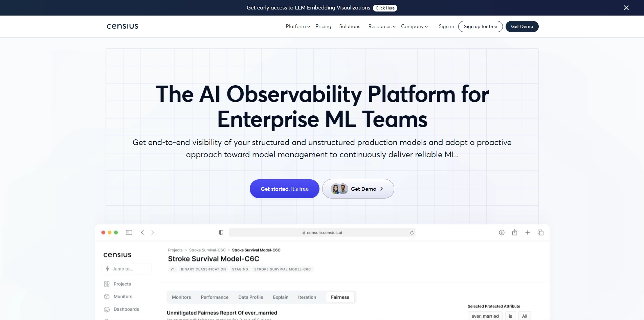Switch to the Monitors tab
This screenshot has width=644, height=320.
click(x=181, y=297)
